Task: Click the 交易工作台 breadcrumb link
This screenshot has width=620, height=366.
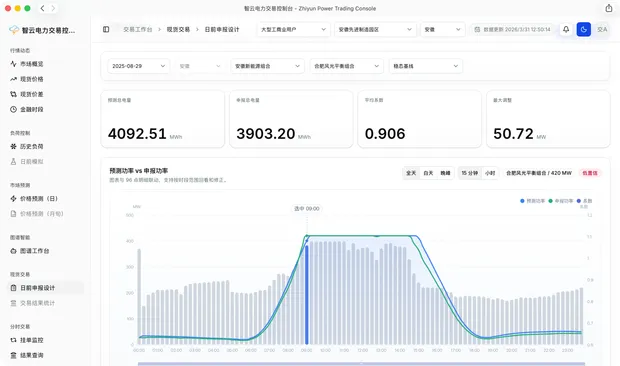Action: 138,29
